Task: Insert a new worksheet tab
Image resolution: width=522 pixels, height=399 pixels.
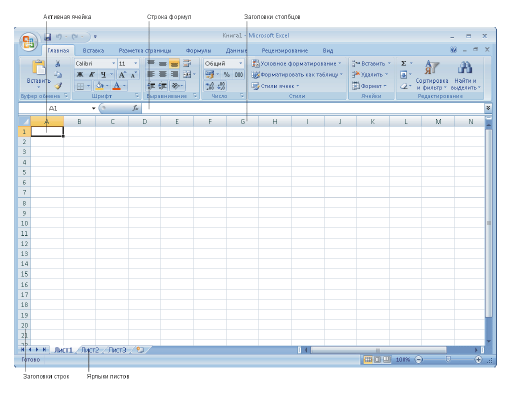Action: (140, 350)
